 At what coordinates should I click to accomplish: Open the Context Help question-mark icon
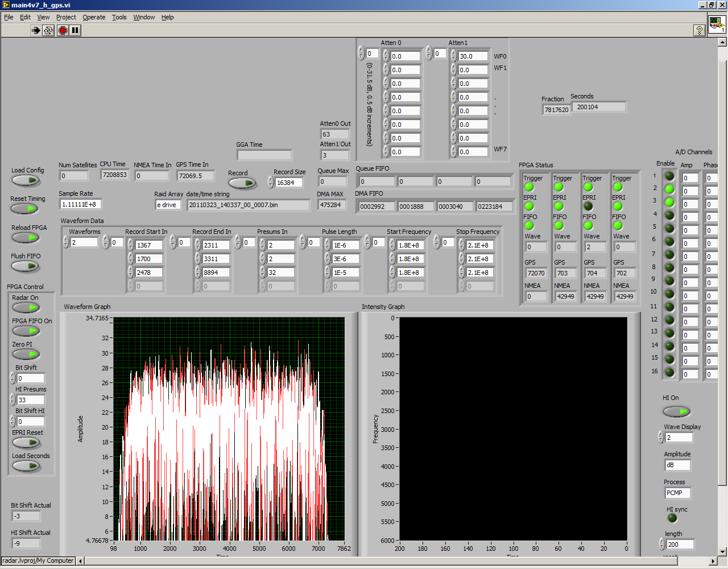point(700,30)
